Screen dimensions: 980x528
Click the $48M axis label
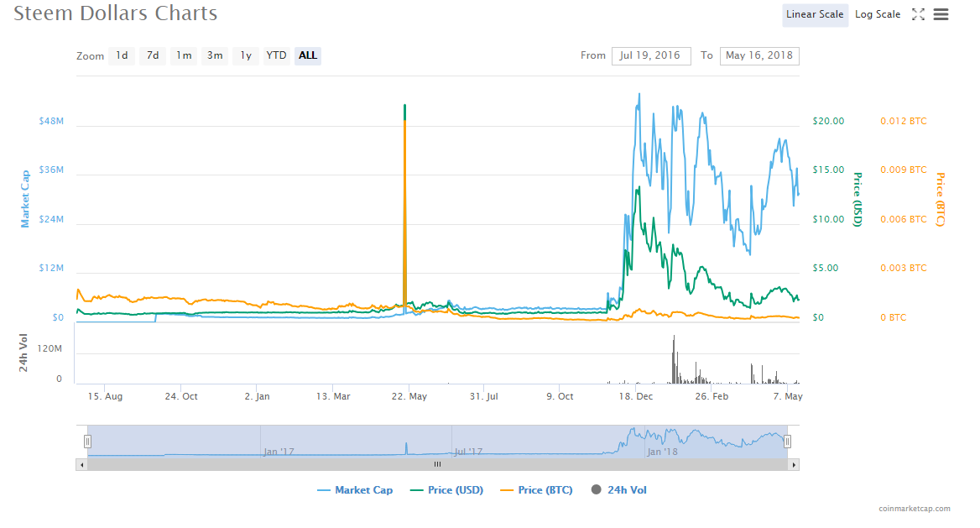tap(51, 122)
